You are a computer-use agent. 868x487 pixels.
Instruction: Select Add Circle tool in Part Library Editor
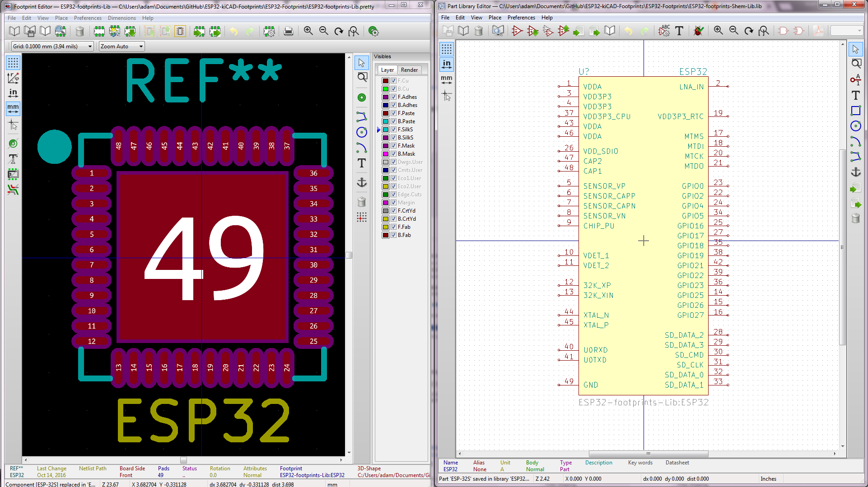(855, 126)
